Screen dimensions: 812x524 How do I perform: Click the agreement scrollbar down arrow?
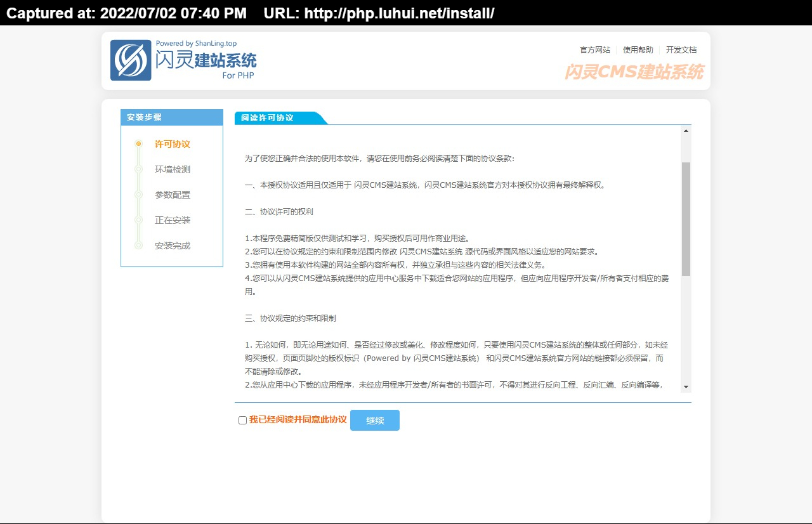[686, 387]
